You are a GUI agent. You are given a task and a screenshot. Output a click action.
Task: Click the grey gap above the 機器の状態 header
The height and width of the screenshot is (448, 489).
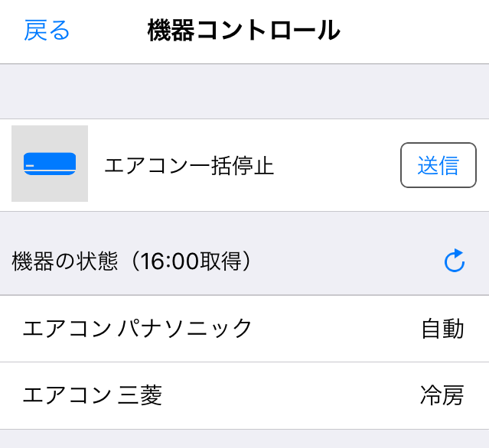(x=244, y=222)
